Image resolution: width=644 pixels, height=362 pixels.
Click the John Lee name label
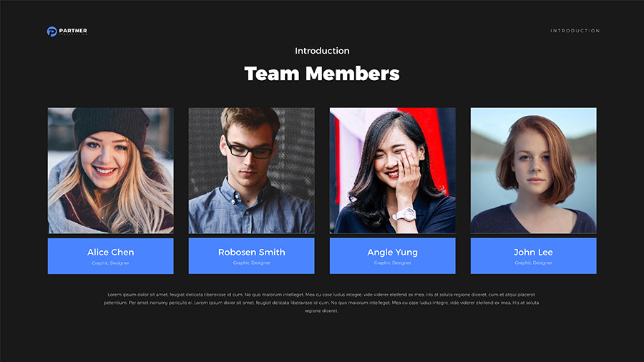click(533, 252)
